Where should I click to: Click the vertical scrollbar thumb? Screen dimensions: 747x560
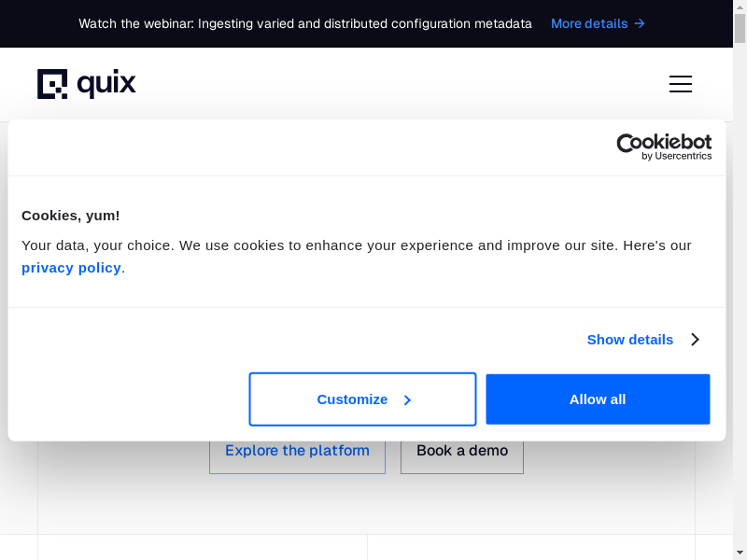point(740,28)
